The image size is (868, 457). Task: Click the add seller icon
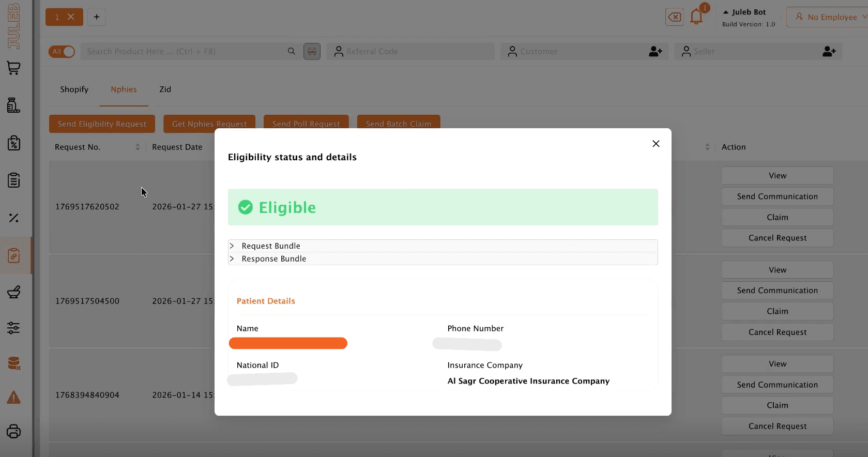point(829,52)
